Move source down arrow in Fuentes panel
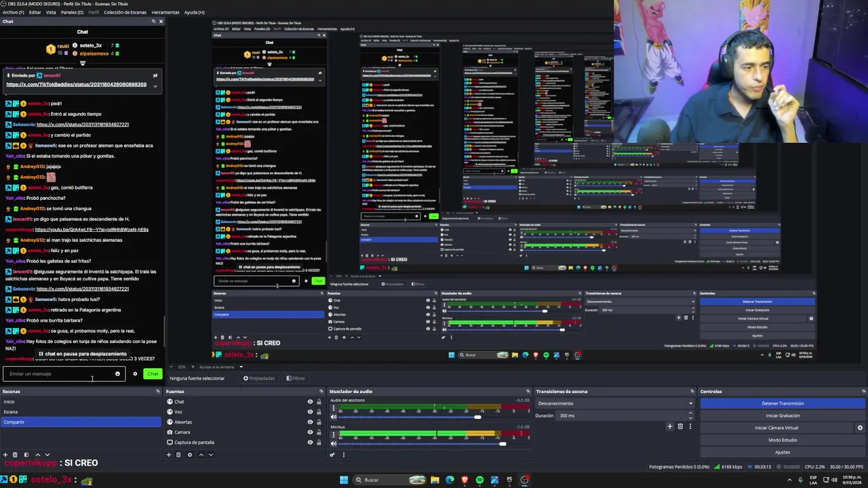 click(210, 455)
